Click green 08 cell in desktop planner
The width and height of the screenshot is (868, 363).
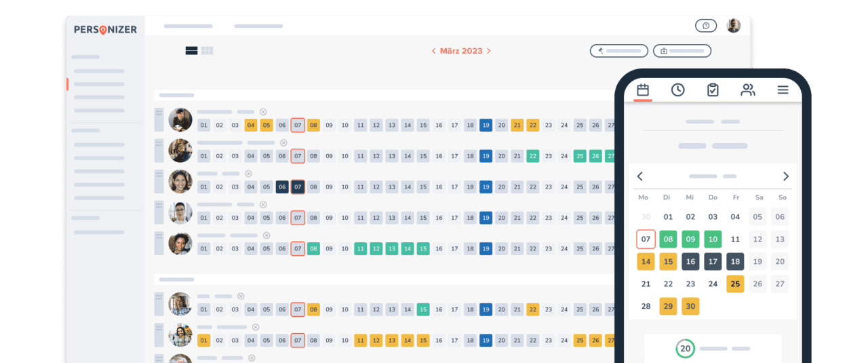[x=313, y=248]
